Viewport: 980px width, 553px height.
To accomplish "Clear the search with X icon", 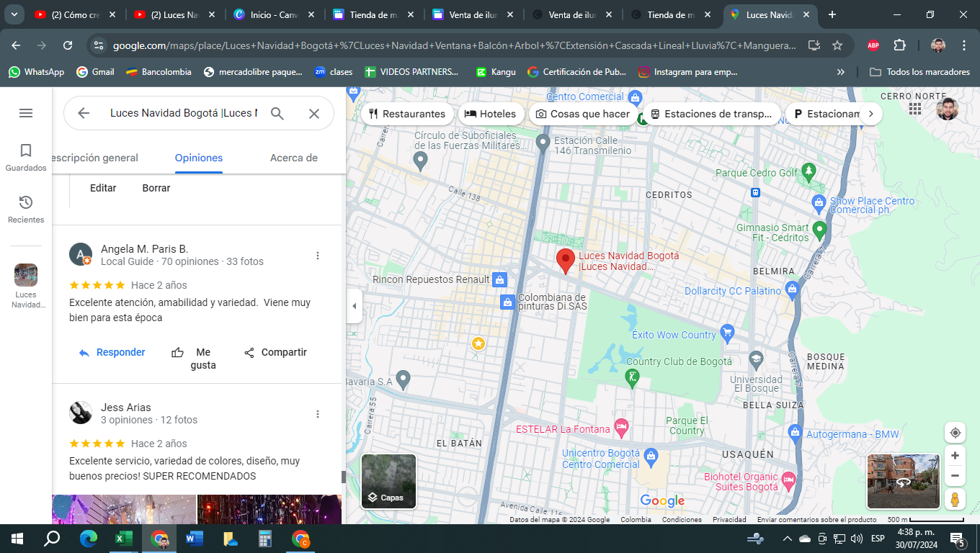I will 314,113.
